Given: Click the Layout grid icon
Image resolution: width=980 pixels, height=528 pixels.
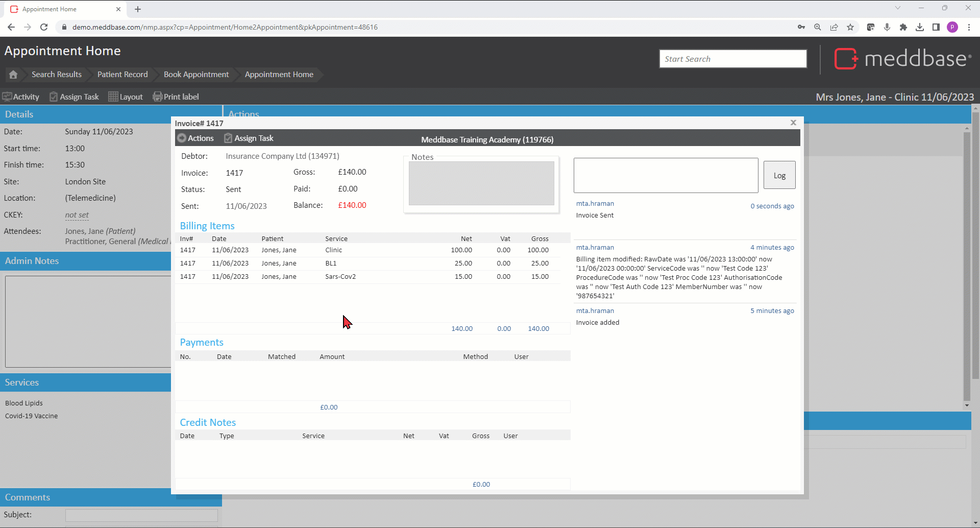Looking at the screenshot, I should click(113, 97).
